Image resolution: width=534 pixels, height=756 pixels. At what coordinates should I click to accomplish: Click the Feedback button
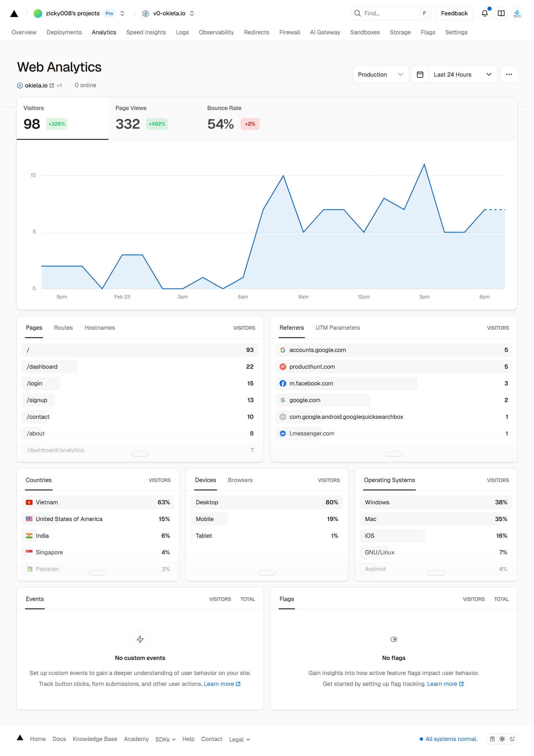tap(454, 13)
